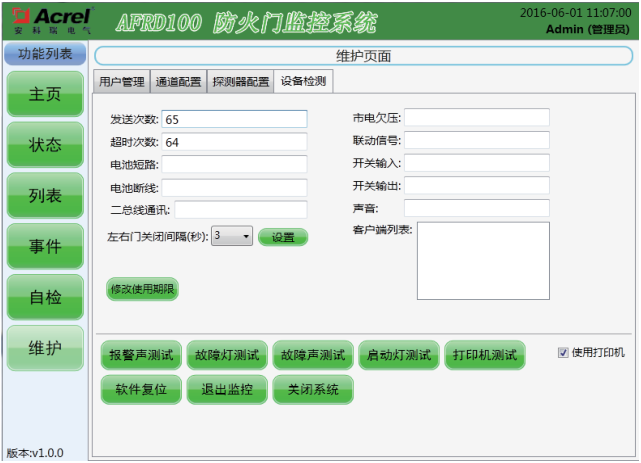Show the 事件 events page
641x463 pixels.
[x=44, y=247]
